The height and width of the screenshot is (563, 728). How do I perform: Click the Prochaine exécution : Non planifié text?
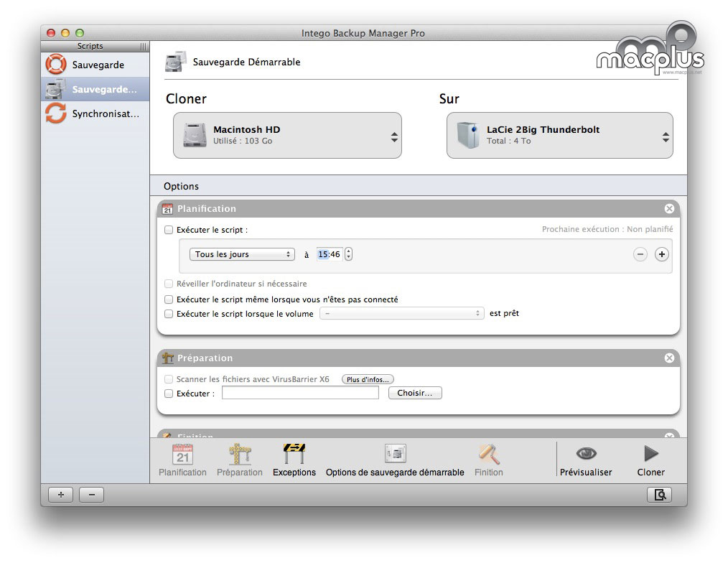click(x=607, y=229)
